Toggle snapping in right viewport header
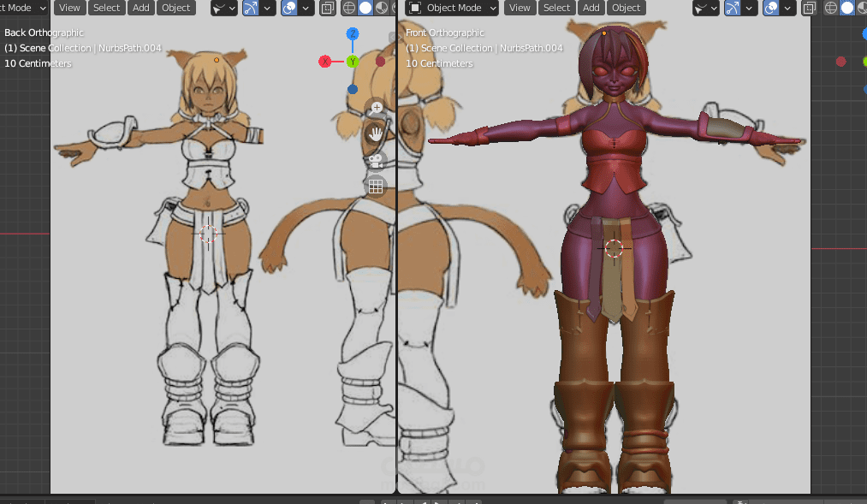 (x=733, y=9)
